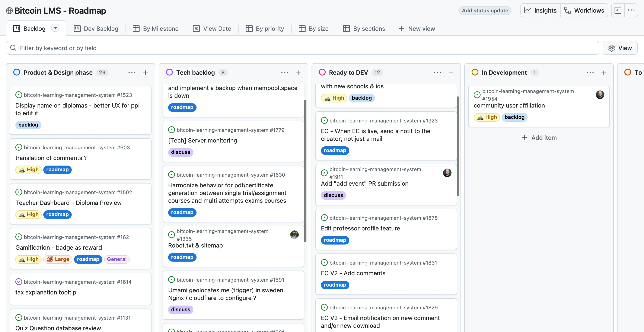The width and height of the screenshot is (644, 332).
Task: Open Product & Design phase column menu
Action: click(132, 73)
